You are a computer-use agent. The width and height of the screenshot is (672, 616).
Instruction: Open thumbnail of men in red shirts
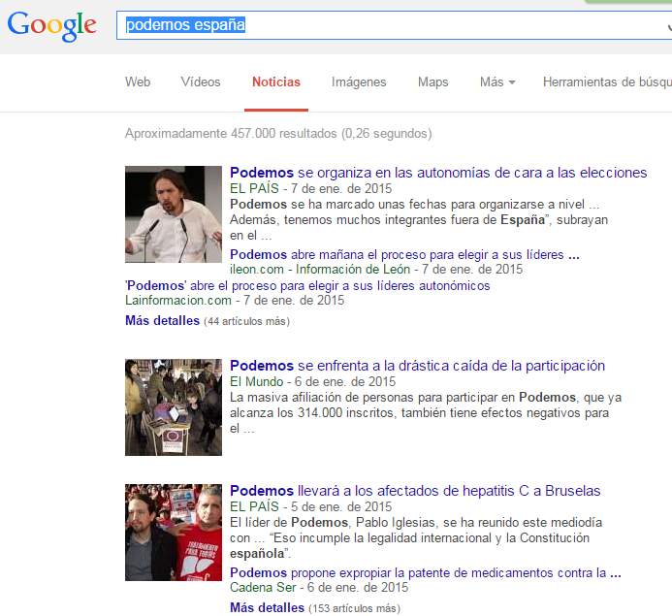click(174, 533)
